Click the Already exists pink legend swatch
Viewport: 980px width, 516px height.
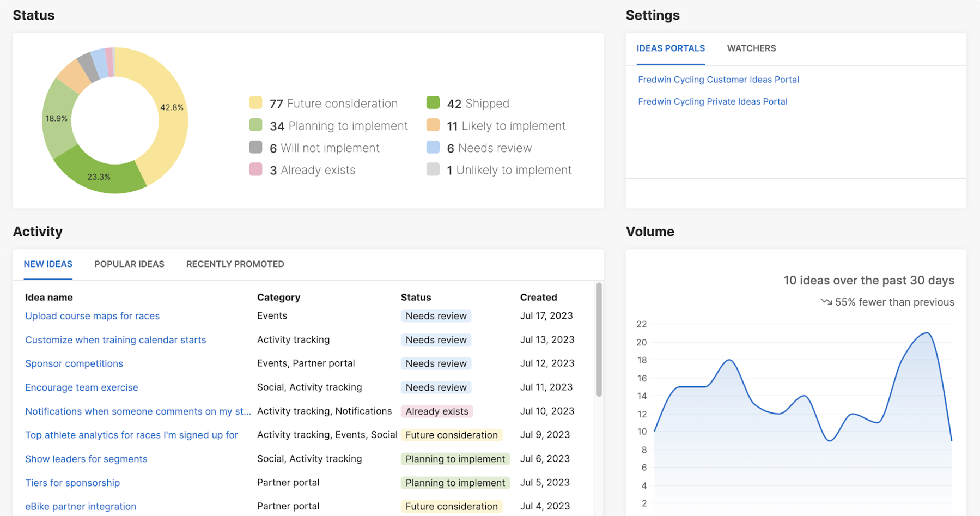pyautogui.click(x=255, y=169)
